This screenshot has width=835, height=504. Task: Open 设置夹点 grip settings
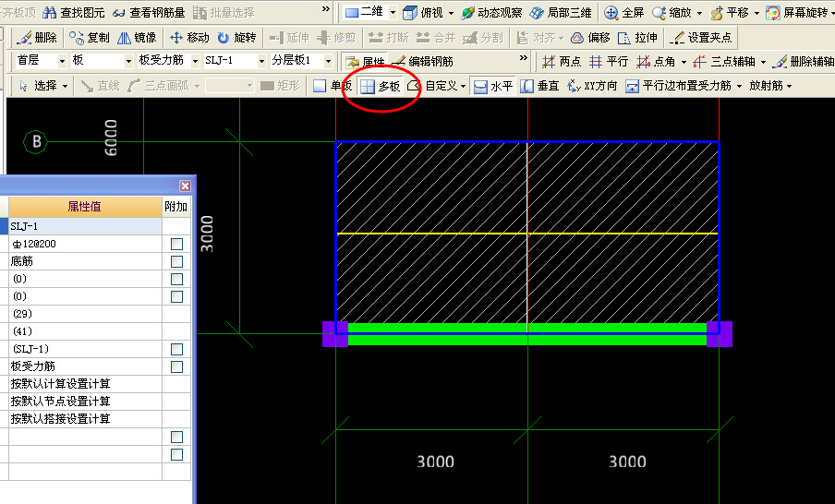click(x=701, y=38)
